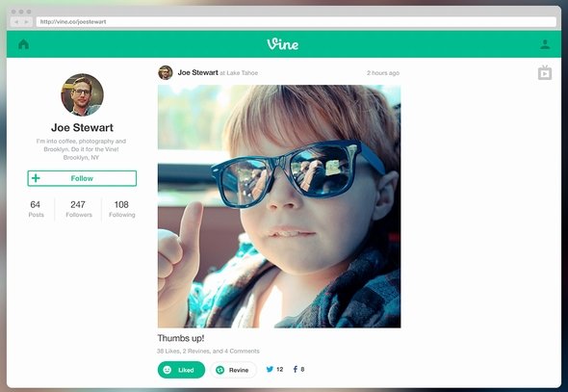Click the Joe Stewart profile heading

tap(82, 127)
